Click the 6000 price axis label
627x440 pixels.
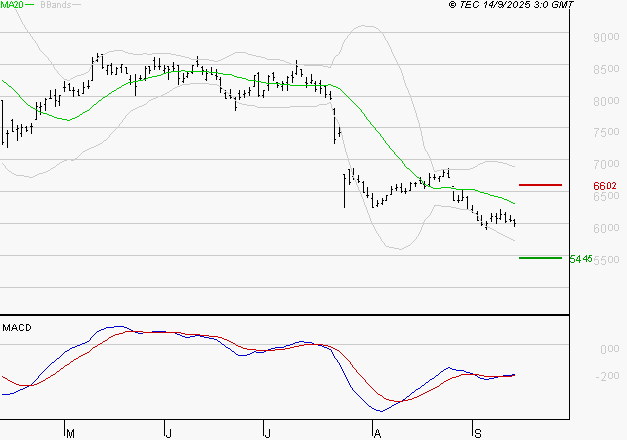click(606, 228)
